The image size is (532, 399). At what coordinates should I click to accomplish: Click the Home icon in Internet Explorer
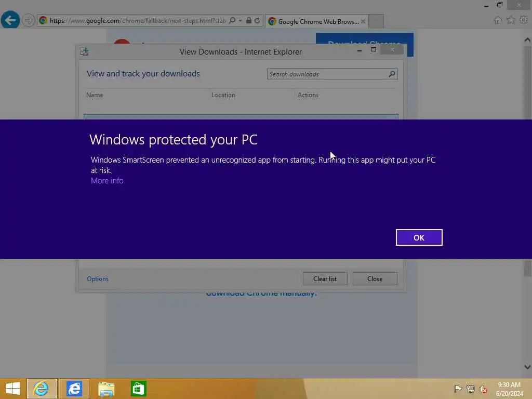(x=498, y=20)
